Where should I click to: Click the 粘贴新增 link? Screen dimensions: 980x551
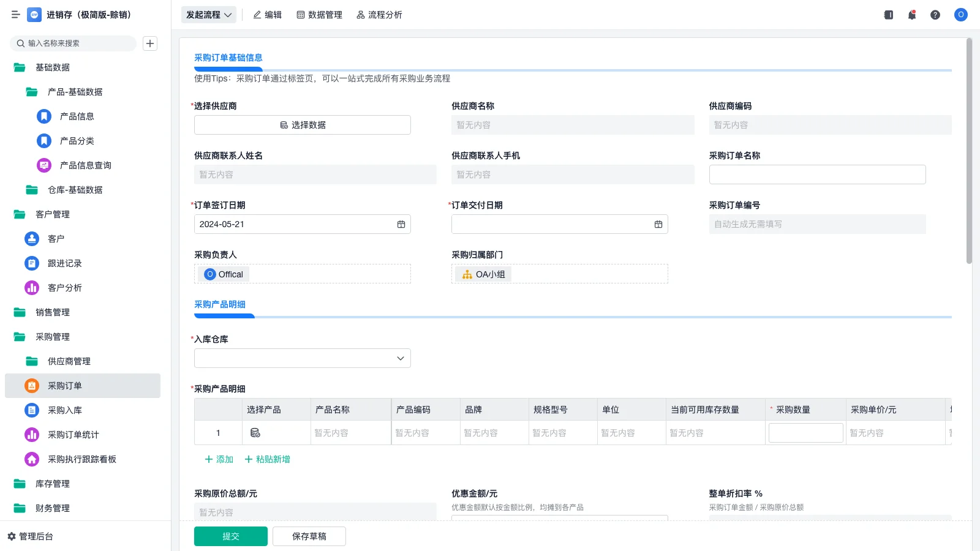tap(268, 459)
